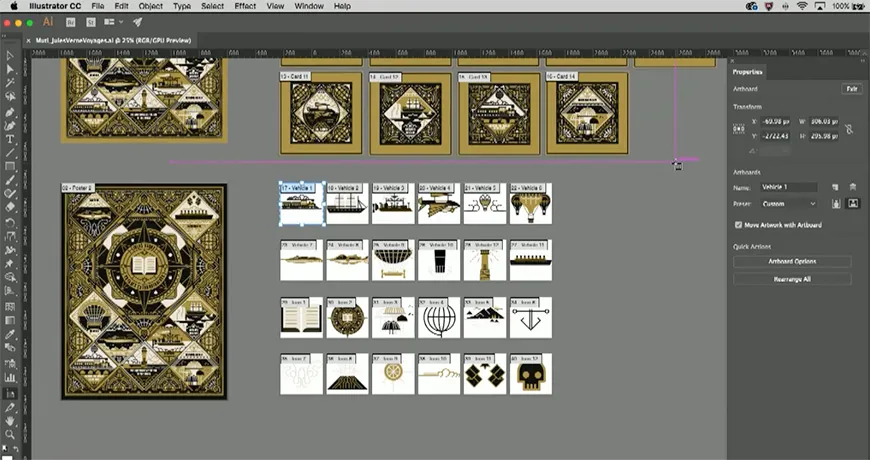Click the Exit artboard mode button
Screen dimensions: 870x460
coord(852,89)
